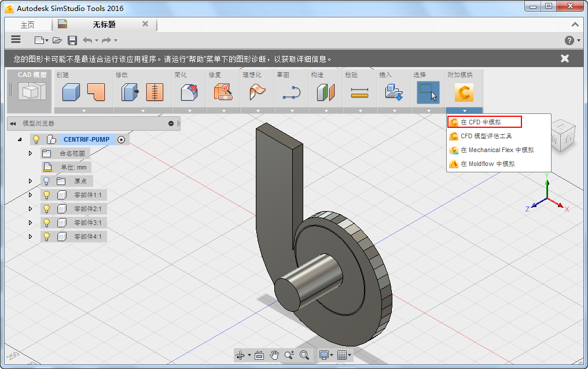
Task: Select the 检验 measure ruler tool
Action: coord(359,93)
